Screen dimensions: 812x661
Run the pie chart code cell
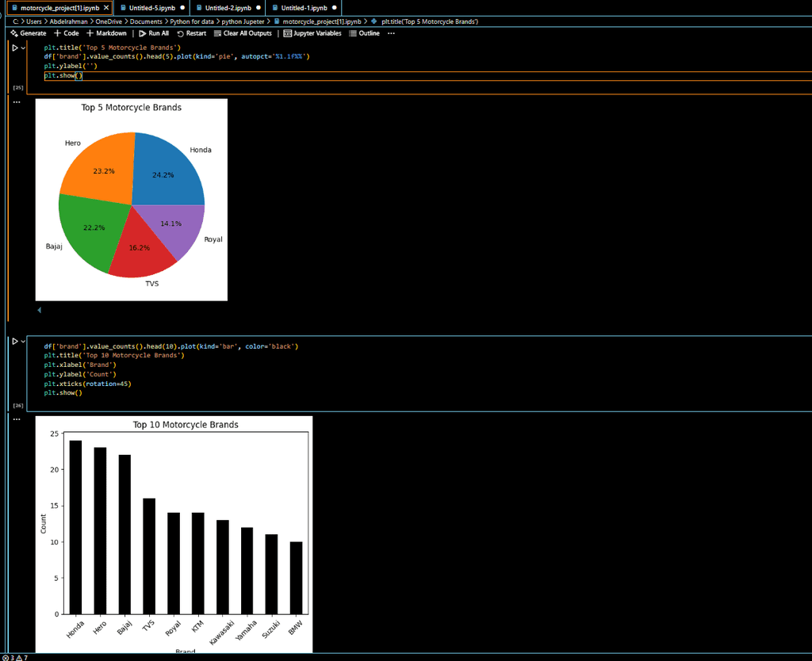pyautogui.click(x=15, y=48)
